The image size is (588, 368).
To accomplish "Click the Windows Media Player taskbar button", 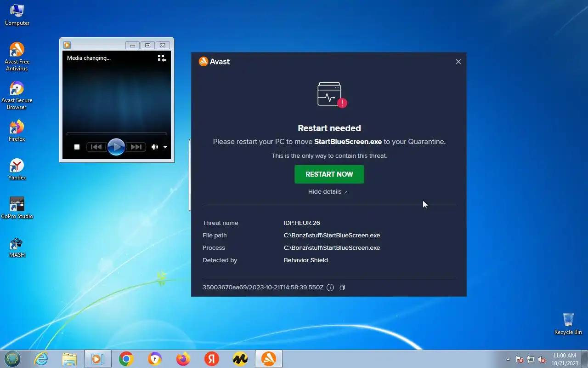I will (97, 359).
